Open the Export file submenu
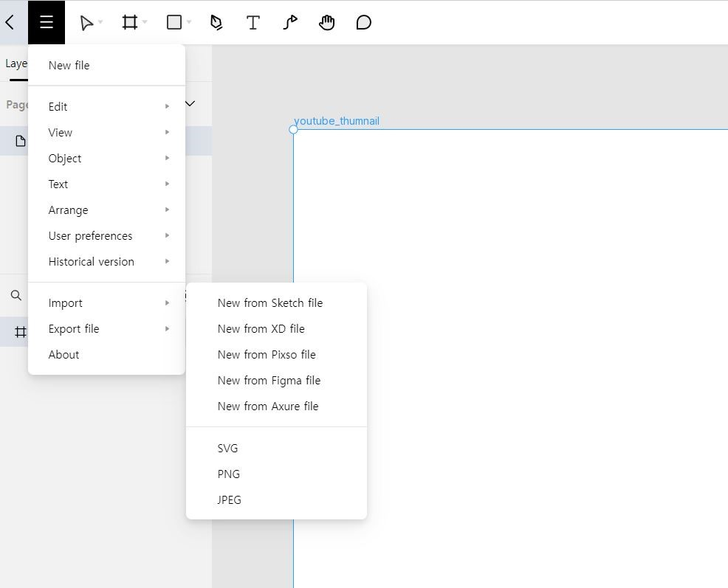728x588 pixels. point(107,329)
